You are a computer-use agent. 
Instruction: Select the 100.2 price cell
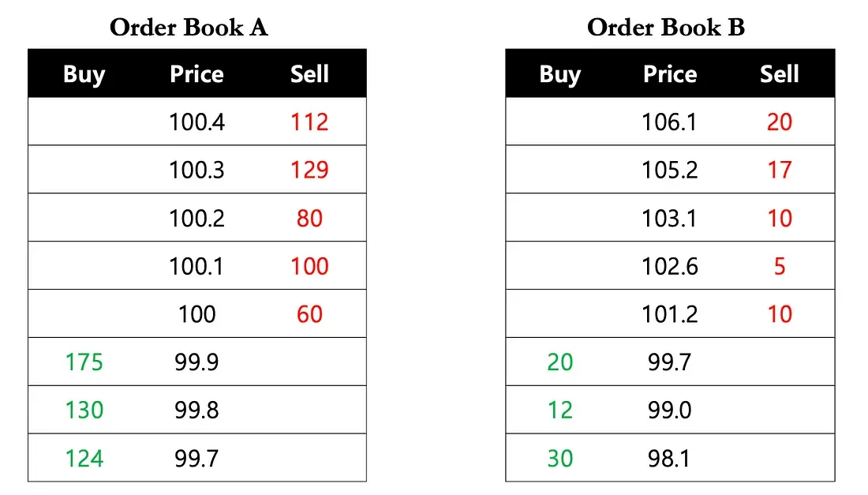(196, 218)
